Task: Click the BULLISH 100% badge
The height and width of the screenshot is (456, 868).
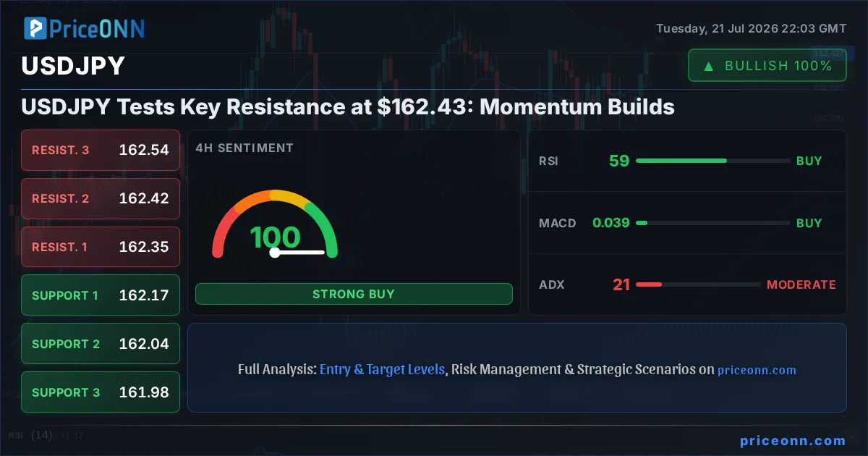Action: [x=767, y=65]
